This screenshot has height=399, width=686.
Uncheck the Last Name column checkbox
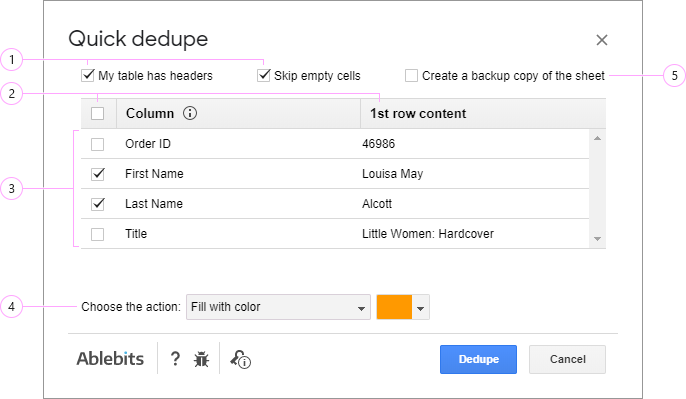point(98,204)
